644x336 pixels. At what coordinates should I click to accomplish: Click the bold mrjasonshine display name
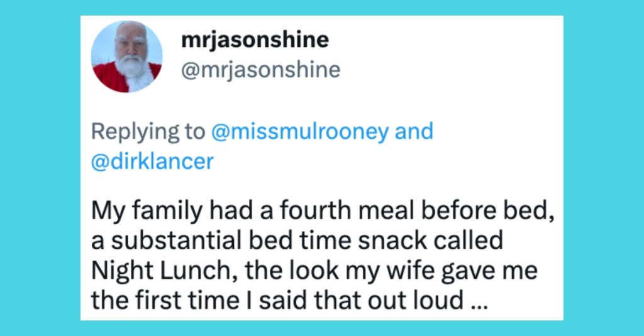tap(255, 40)
